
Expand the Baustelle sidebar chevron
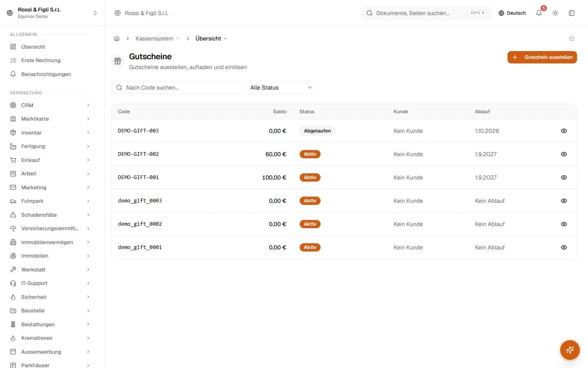coord(88,311)
